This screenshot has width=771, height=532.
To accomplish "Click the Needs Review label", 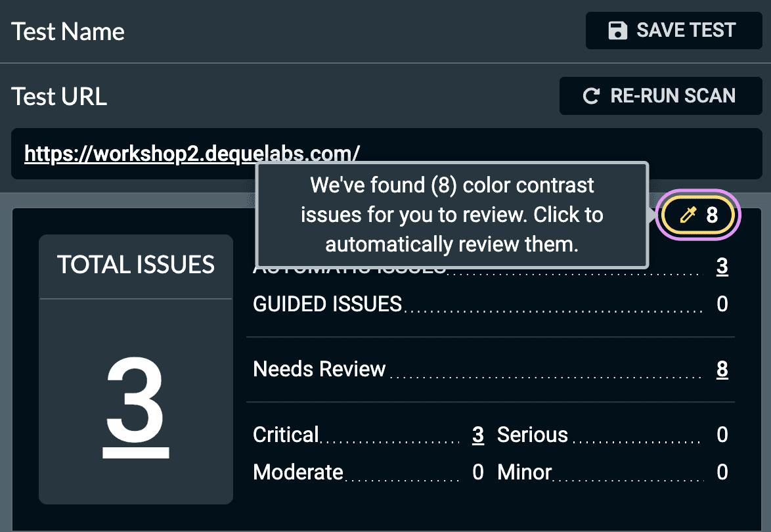I will [319, 369].
